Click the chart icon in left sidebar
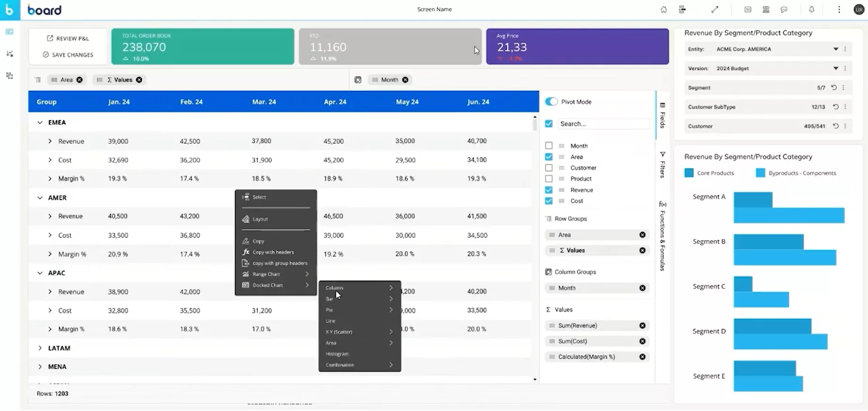 [x=9, y=54]
